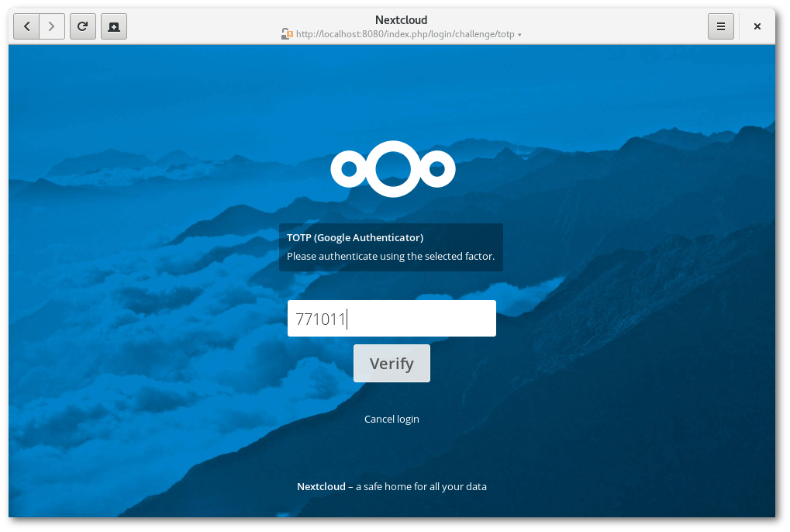This screenshot has width=790, height=532.
Task: Click the Nextcloud logo
Action: [x=392, y=169]
